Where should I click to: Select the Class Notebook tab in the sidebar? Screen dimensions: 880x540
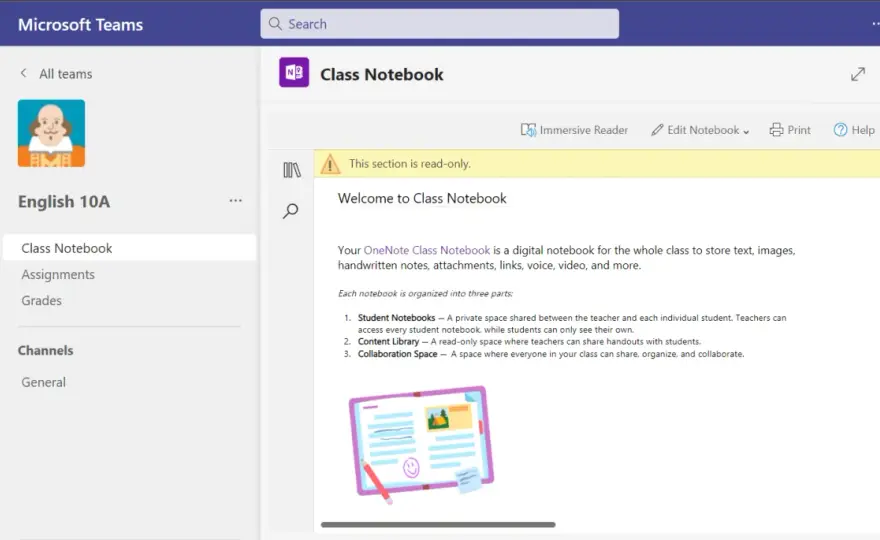130,248
